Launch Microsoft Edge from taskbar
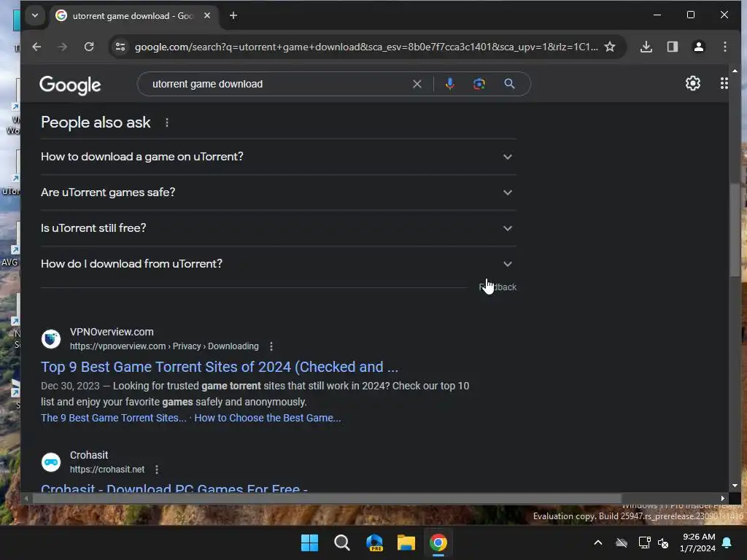The height and width of the screenshot is (560, 747). coord(374,542)
